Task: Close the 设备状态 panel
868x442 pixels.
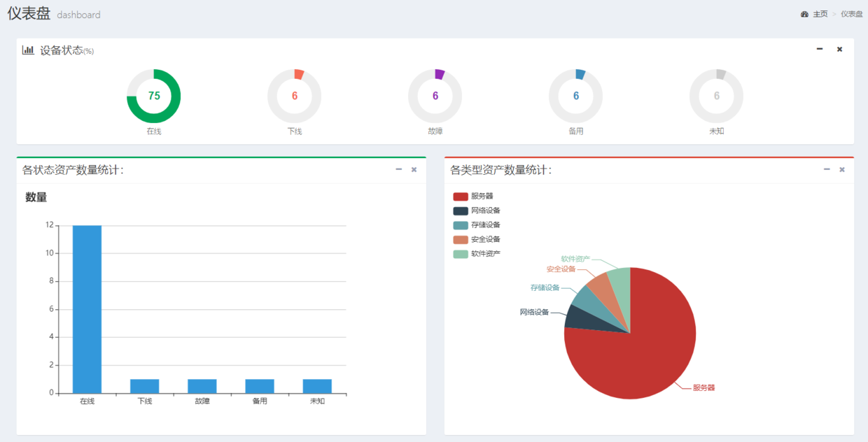Action: click(839, 49)
